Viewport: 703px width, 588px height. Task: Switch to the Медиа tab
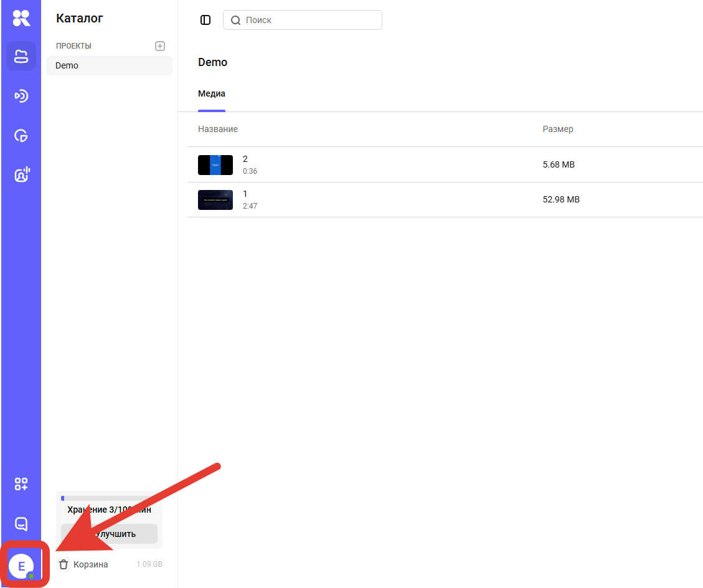[212, 94]
